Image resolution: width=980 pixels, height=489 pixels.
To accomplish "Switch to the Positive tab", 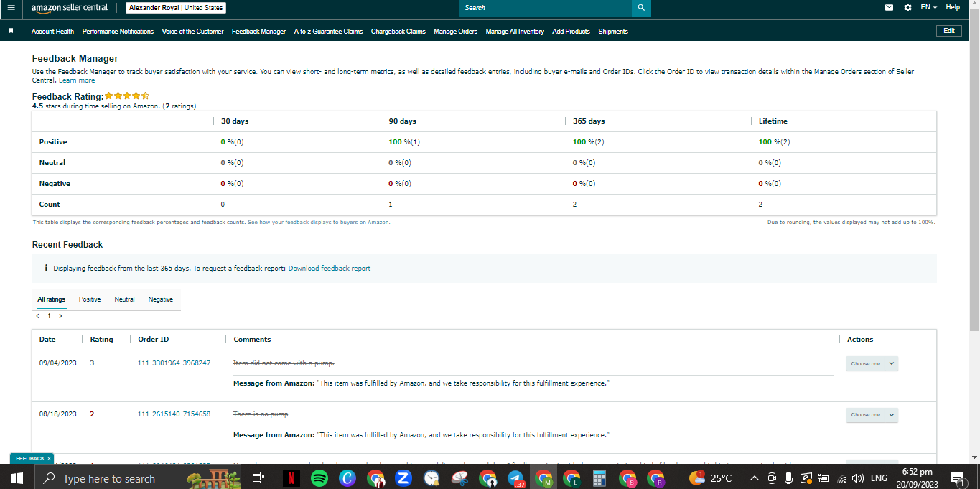I will (90, 299).
